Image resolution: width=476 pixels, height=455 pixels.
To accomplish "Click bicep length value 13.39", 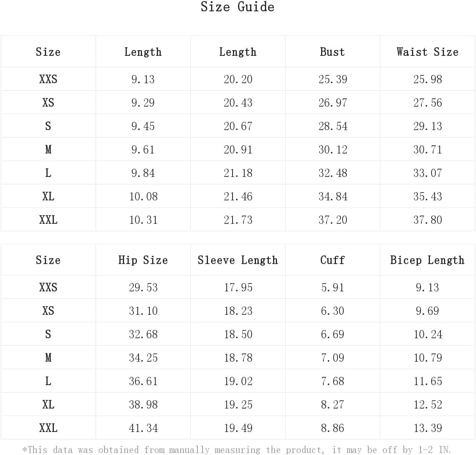I will (x=428, y=428).
